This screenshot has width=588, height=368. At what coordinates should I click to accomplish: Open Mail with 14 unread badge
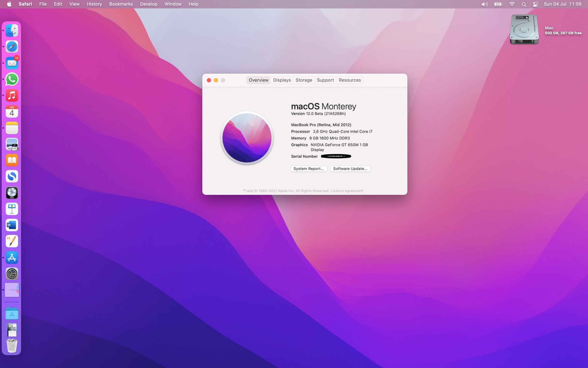point(12,63)
